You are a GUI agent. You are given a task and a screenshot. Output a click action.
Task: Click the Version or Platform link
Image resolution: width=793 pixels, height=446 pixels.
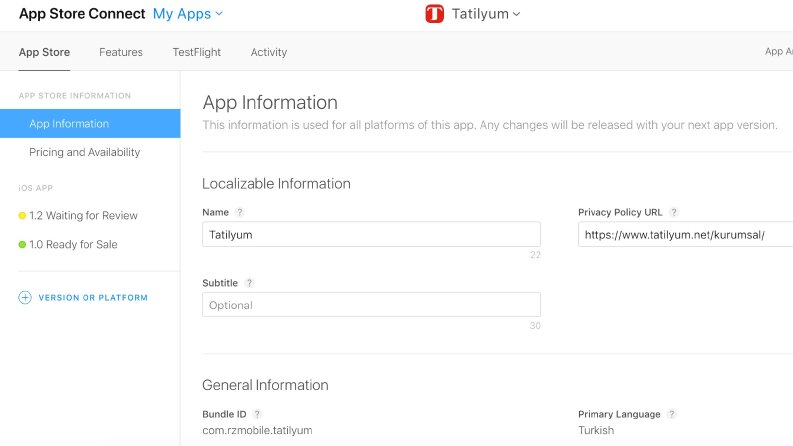pos(93,298)
